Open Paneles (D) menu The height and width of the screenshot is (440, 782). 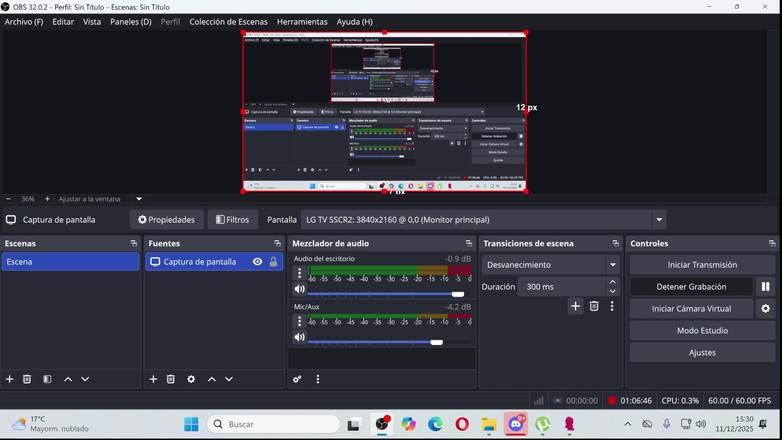pos(131,22)
